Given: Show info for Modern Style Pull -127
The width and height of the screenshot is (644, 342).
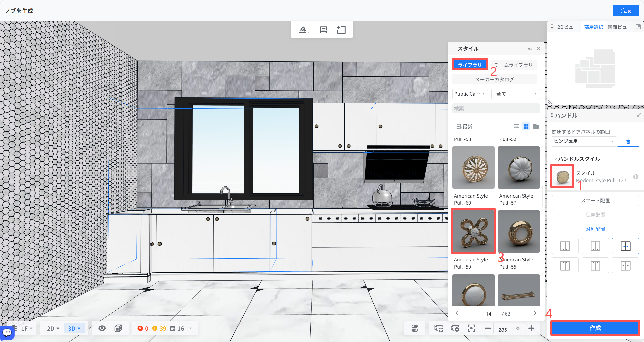Looking at the screenshot, I should pos(636,177).
